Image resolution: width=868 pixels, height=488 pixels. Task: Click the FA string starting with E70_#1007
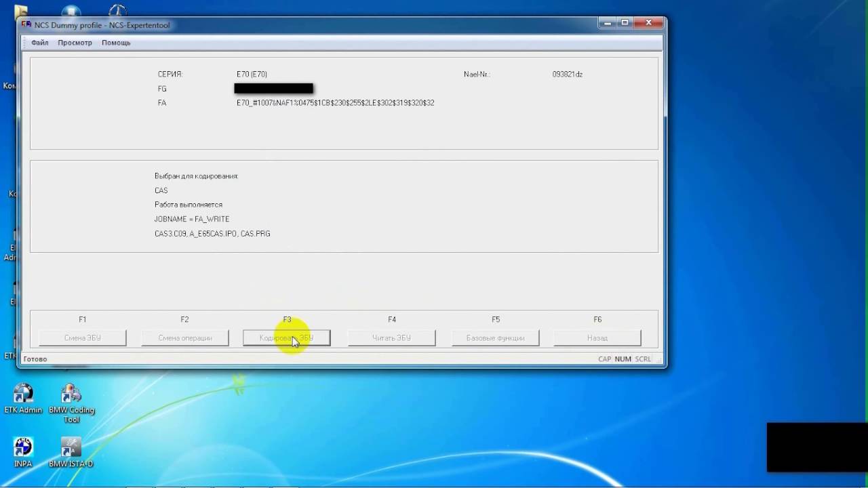pos(335,103)
